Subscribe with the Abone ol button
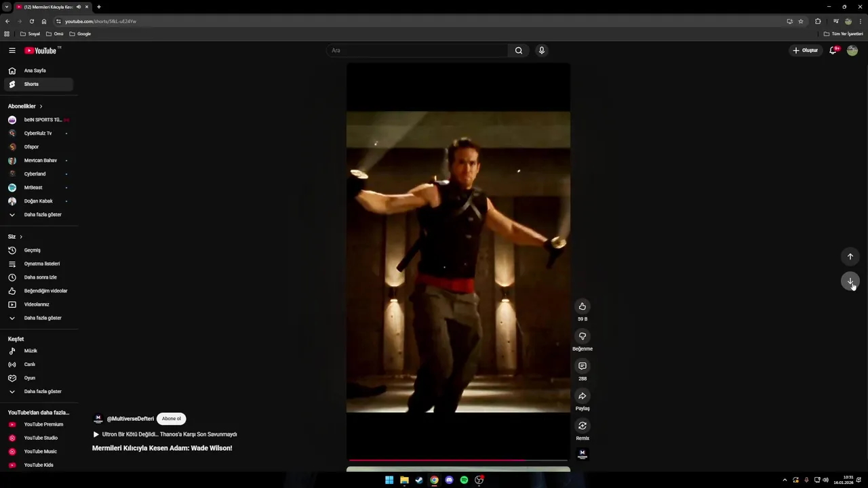The image size is (868, 488). tap(171, 419)
